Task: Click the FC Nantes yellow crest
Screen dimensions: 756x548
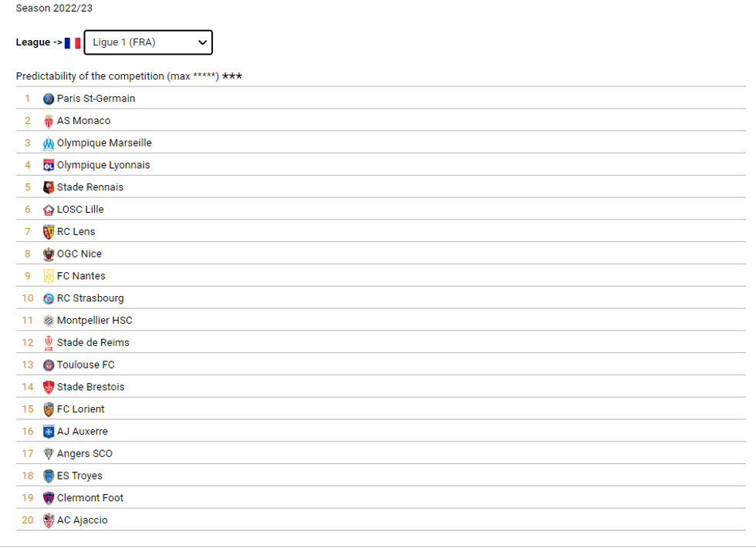Action: pyautogui.click(x=49, y=276)
